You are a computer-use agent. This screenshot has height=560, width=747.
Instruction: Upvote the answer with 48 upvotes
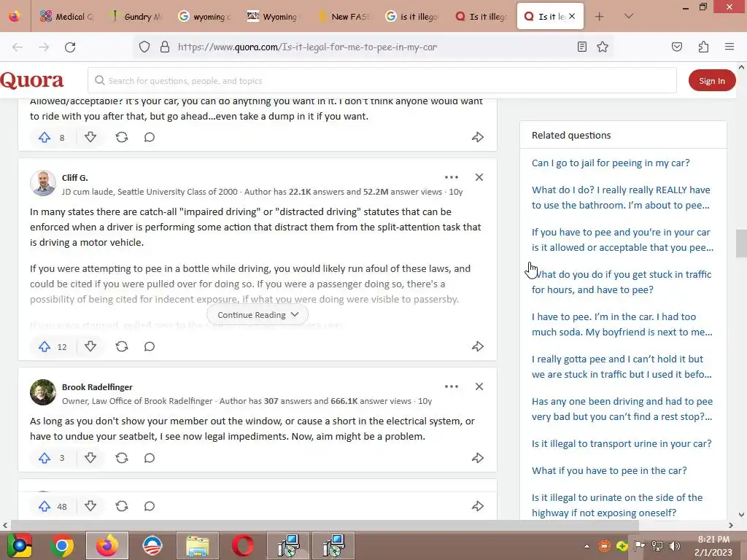coord(44,506)
